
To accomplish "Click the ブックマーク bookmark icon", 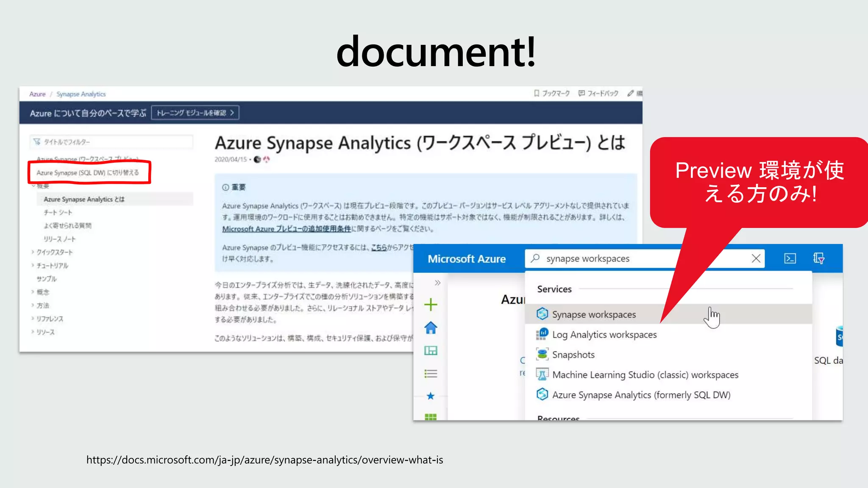I will (x=537, y=93).
